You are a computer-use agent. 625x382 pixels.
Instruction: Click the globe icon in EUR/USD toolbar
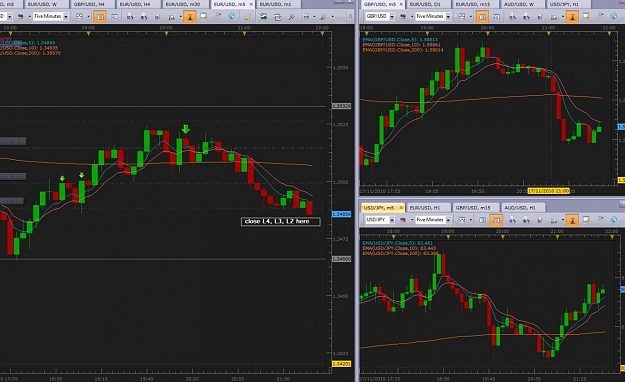click(x=231, y=16)
